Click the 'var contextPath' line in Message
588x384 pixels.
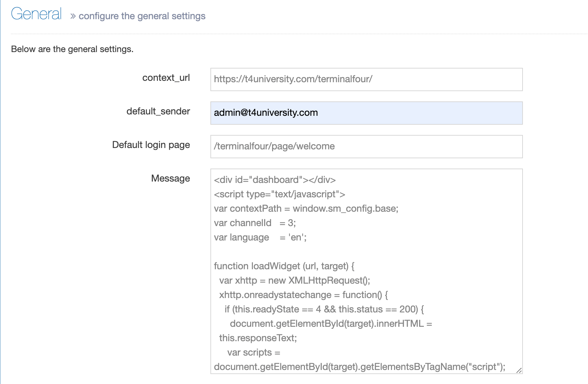tap(306, 209)
